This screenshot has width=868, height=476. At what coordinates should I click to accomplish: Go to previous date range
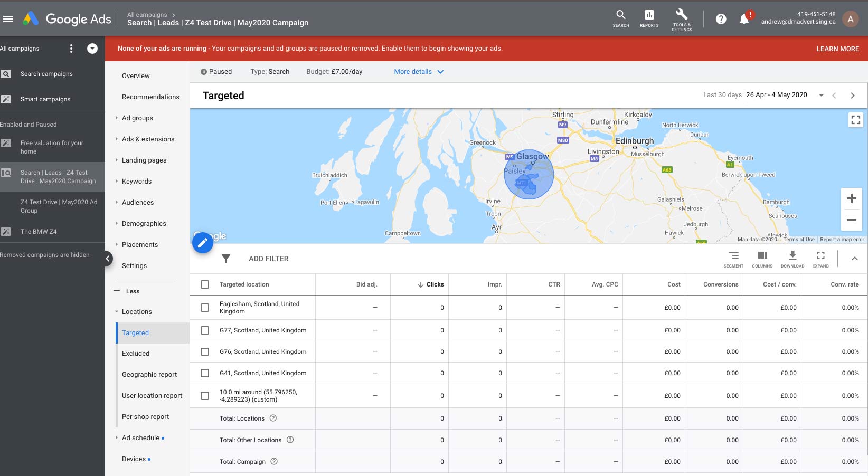click(x=834, y=96)
